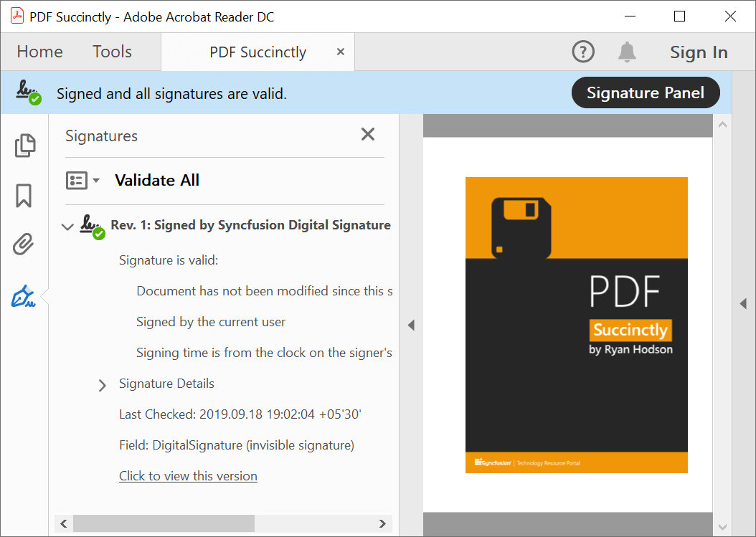
Task: Select 'Field: DigitalSignature (invisible signature)' row
Action: [236, 445]
